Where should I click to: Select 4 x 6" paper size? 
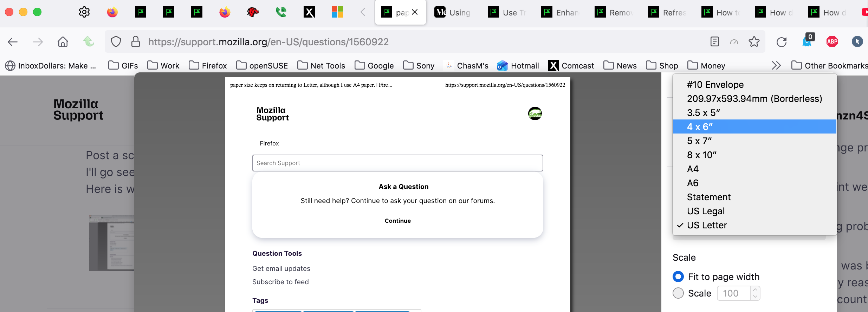click(x=700, y=127)
